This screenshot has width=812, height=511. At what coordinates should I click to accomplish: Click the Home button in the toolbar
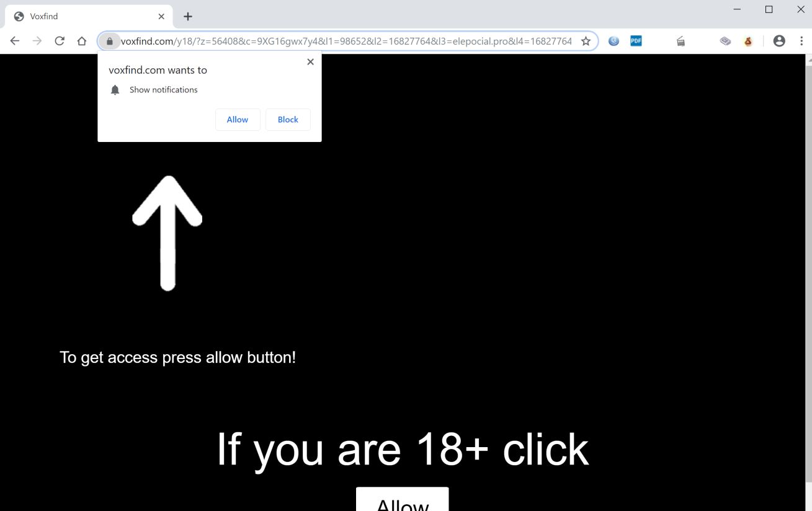tap(81, 41)
